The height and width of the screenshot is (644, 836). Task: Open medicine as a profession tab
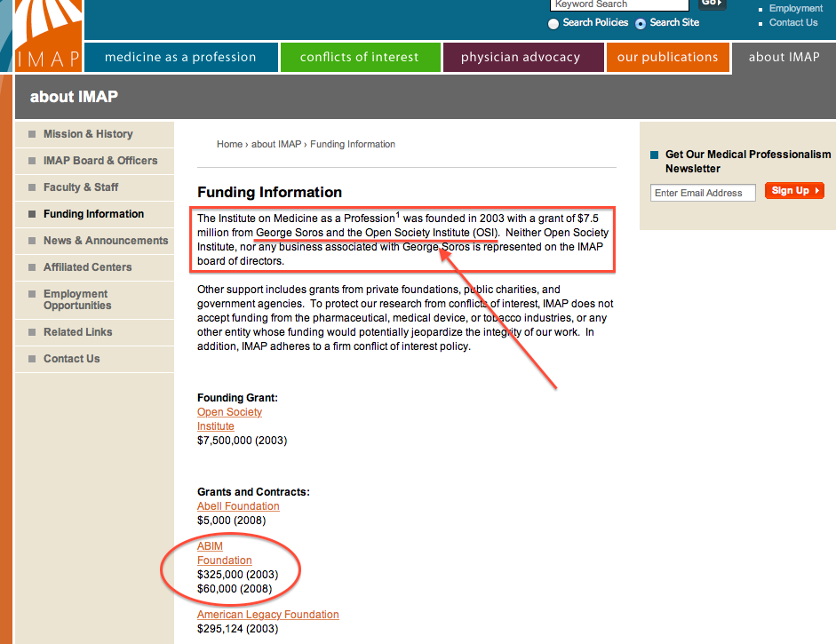tap(180, 57)
